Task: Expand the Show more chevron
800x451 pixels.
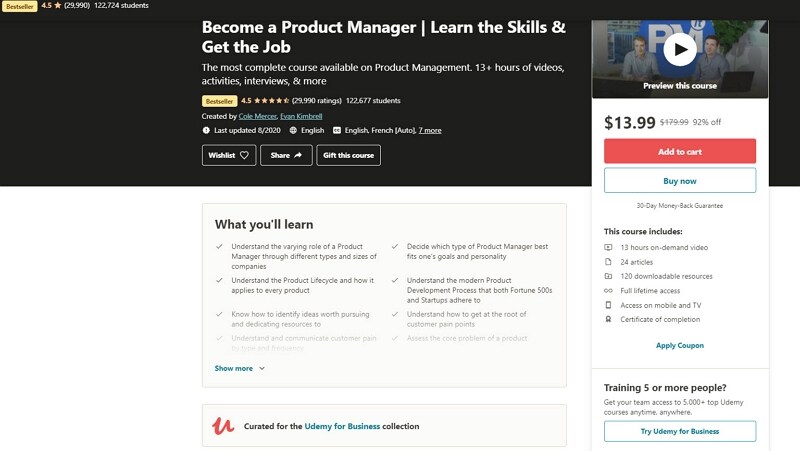Action: pyautogui.click(x=262, y=368)
